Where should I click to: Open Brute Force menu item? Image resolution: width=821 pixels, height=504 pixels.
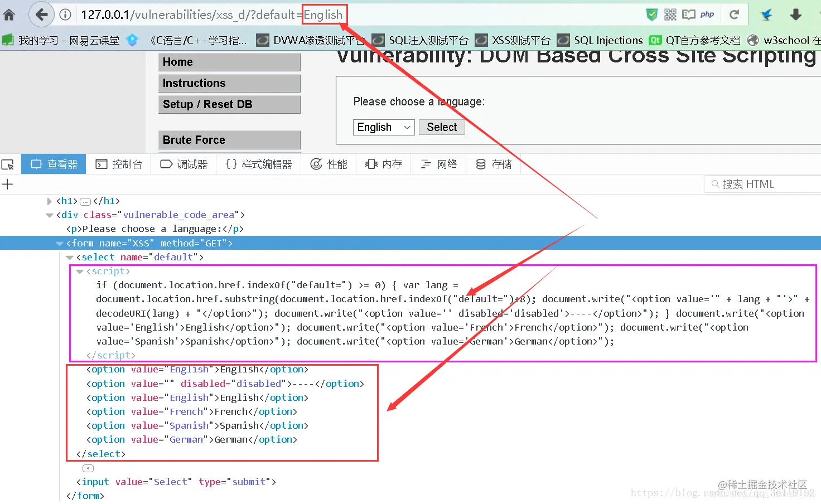coord(229,140)
